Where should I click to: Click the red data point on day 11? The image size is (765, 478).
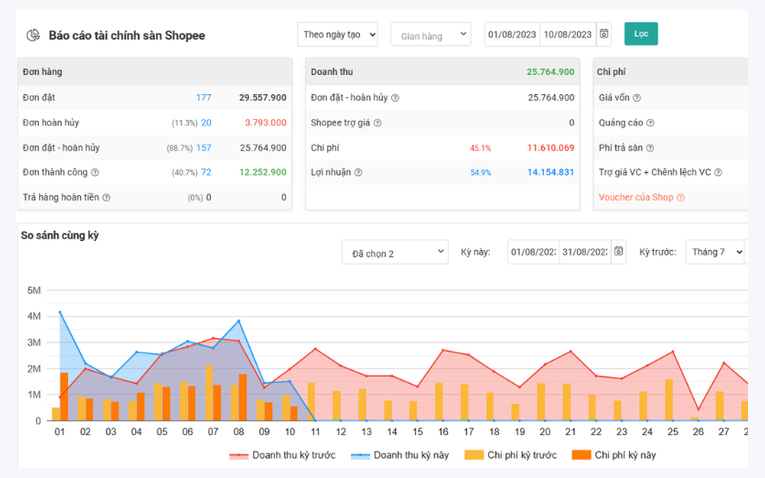tap(316, 349)
